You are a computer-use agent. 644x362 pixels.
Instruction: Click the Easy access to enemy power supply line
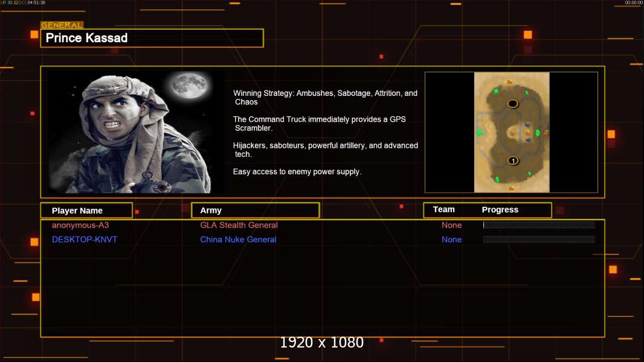coord(297,172)
